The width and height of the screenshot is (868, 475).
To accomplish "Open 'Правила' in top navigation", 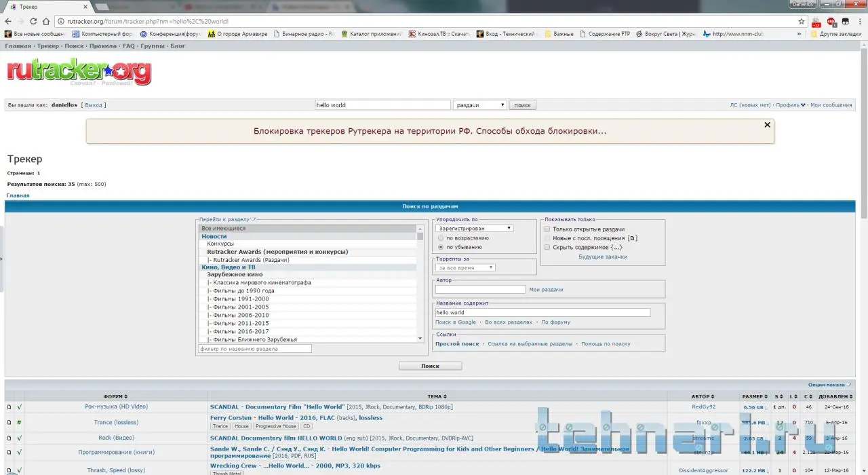I will tap(103, 46).
